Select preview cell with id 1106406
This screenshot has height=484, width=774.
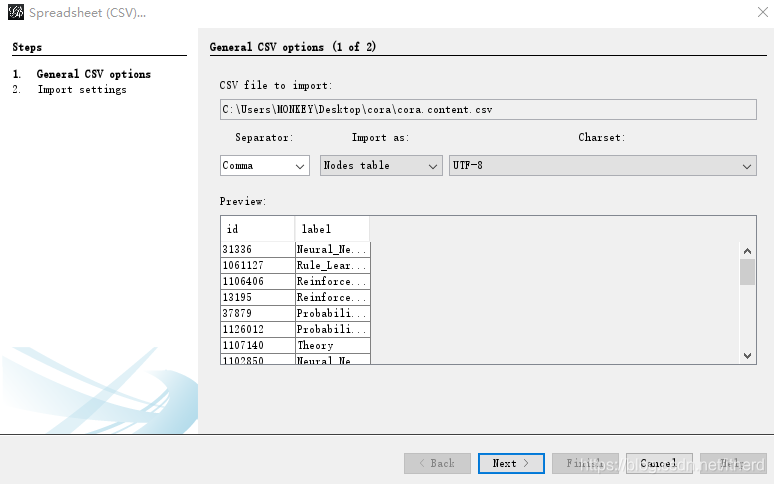click(x=258, y=281)
